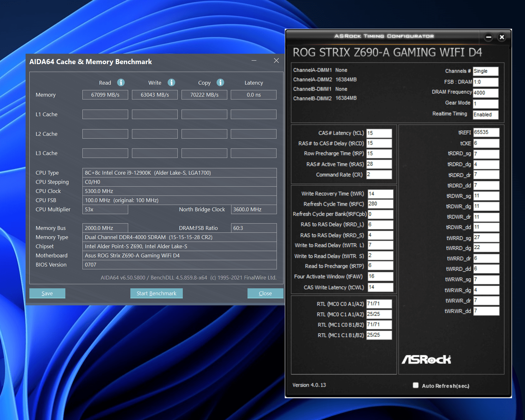Click the FSB : DRAM field 1:0
This screenshot has height=420, width=525.
486,82
